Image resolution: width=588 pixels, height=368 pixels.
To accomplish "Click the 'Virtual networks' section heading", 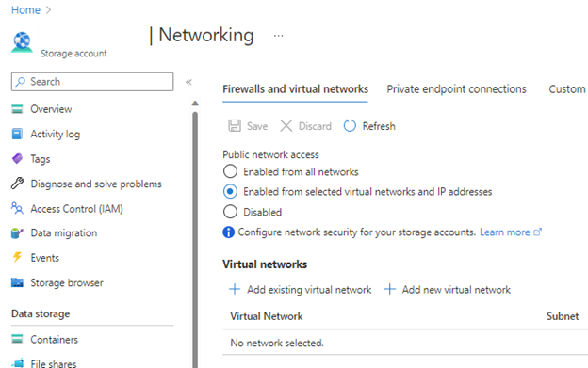I will 265,264.
